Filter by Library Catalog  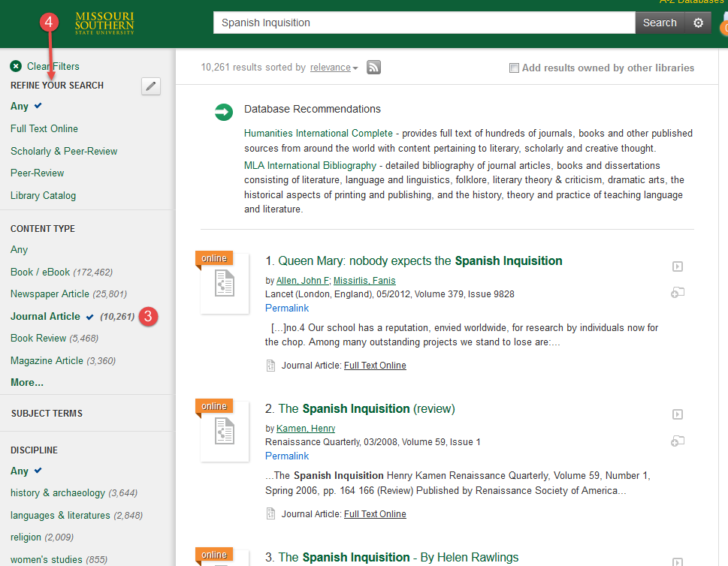pyautogui.click(x=43, y=195)
